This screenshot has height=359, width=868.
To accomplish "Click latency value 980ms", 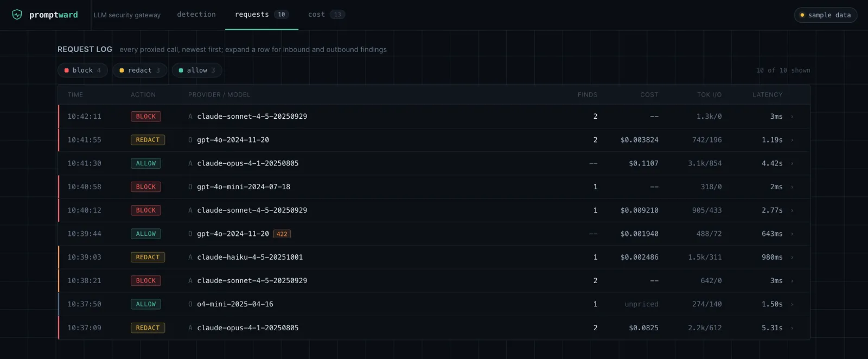I will coord(772,258).
